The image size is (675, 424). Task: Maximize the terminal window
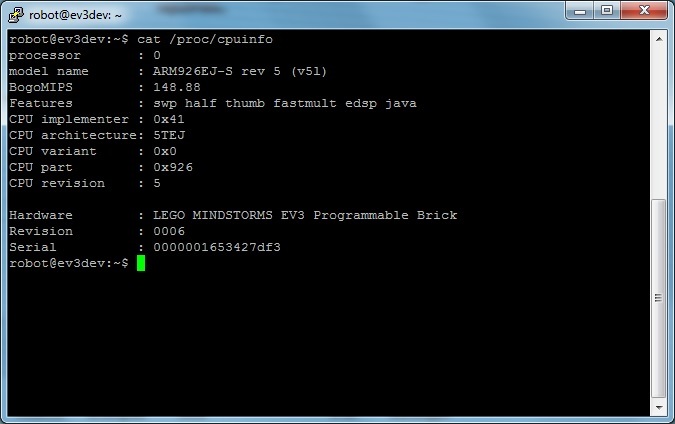coord(607,11)
